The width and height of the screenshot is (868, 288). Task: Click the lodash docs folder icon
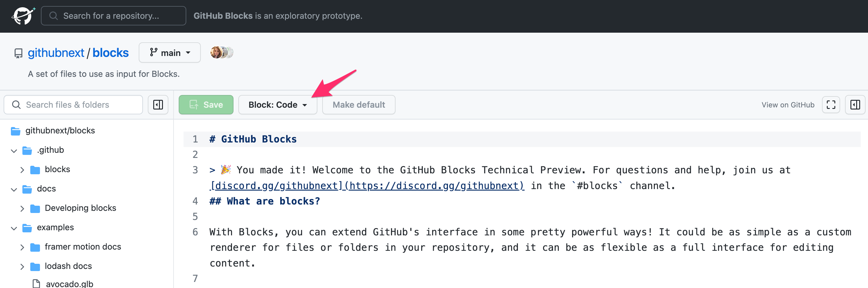[x=35, y=267]
